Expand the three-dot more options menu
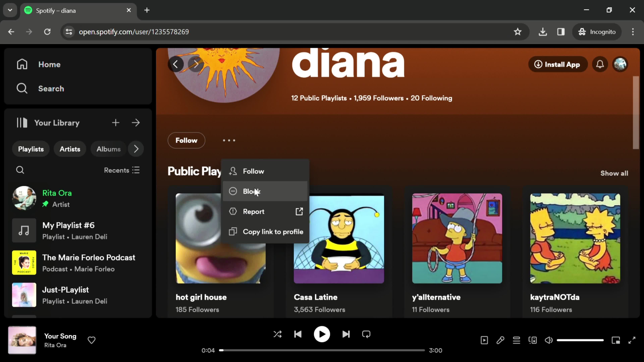The image size is (644, 362). [x=229, y=140]
